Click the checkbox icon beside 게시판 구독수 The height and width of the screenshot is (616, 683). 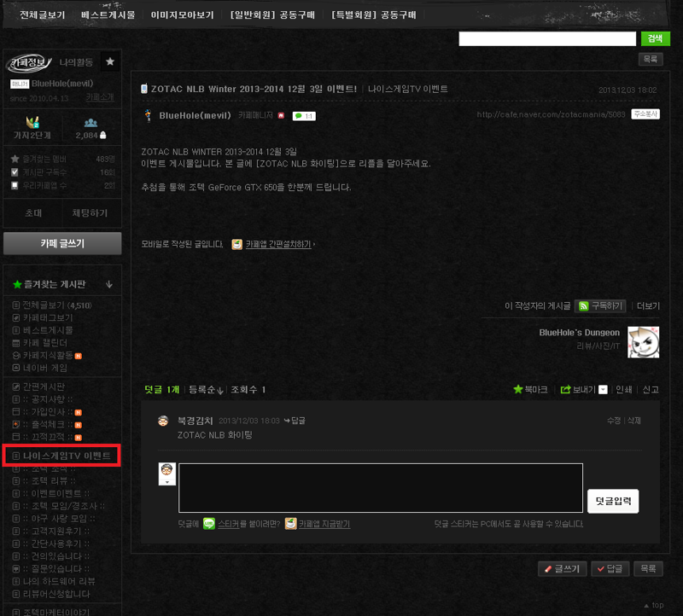pos(15,172)
